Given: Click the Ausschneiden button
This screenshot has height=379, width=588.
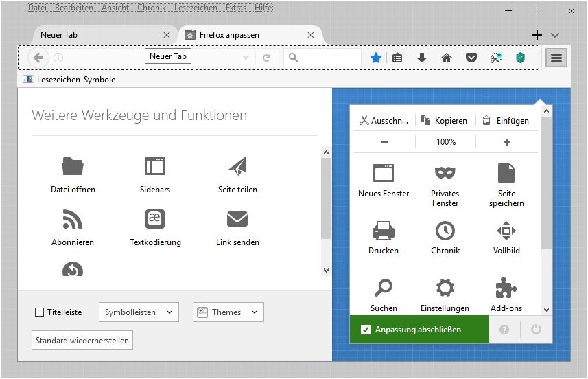Looking at the screenshot, I should tap(384, 121).
